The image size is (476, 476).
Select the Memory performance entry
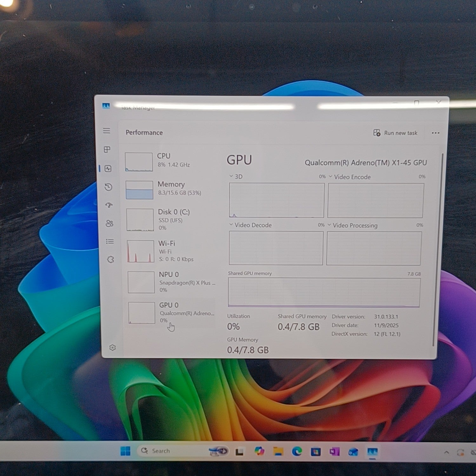[170, 189]
